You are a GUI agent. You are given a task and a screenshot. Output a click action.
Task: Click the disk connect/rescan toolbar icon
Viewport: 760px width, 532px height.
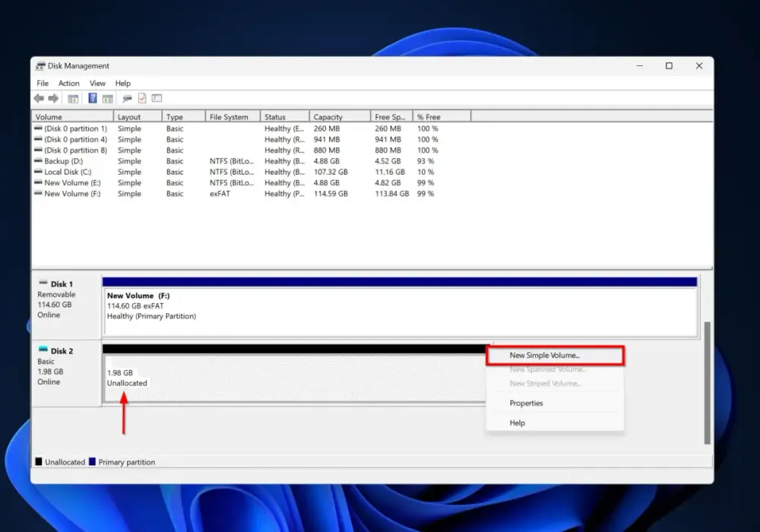click(127, 99)
